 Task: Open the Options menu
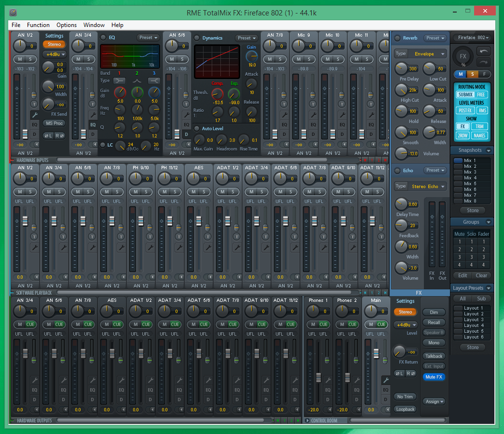(x=66, y=25)
